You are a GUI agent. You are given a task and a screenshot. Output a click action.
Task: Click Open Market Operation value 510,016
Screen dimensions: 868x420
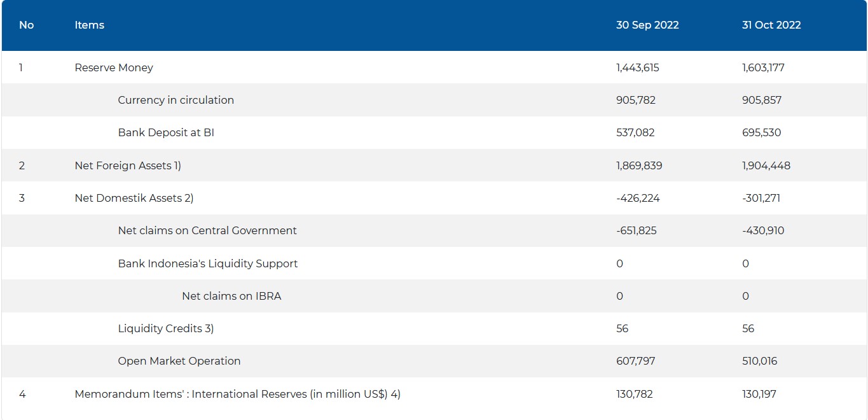[759, 361]
